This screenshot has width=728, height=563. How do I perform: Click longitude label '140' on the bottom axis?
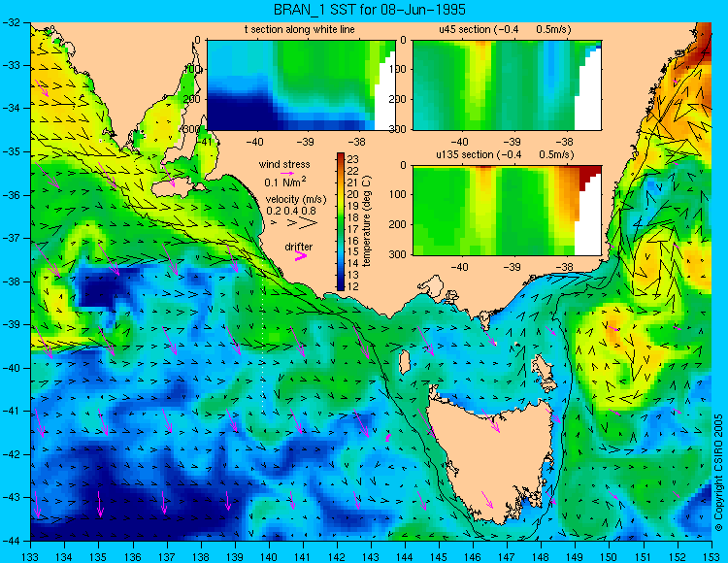pyautogui.click(x=268, y=556)
